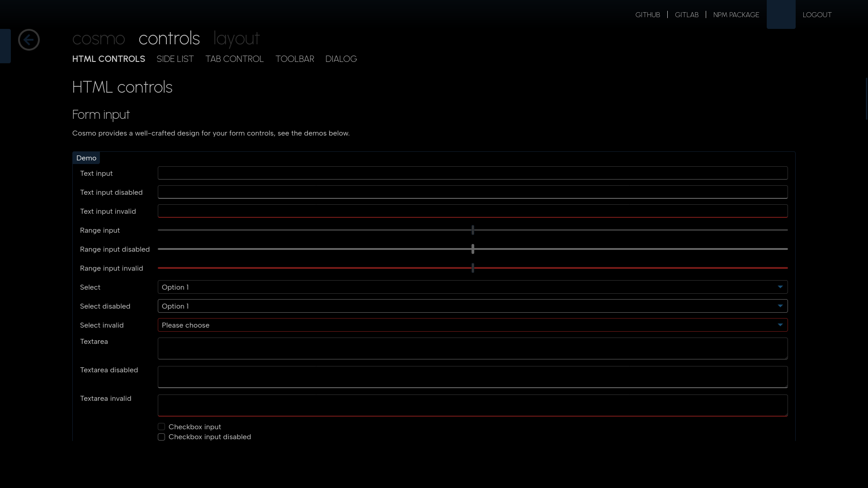The height and width of the screenshot is (488, 868).
Task: Focus the Textarea field
Action: (472, 348)
